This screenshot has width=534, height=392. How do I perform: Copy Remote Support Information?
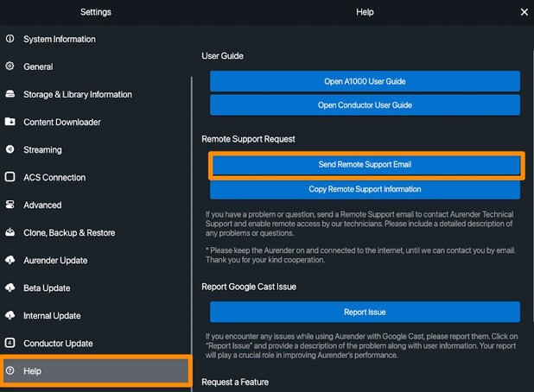click(365, 189)
